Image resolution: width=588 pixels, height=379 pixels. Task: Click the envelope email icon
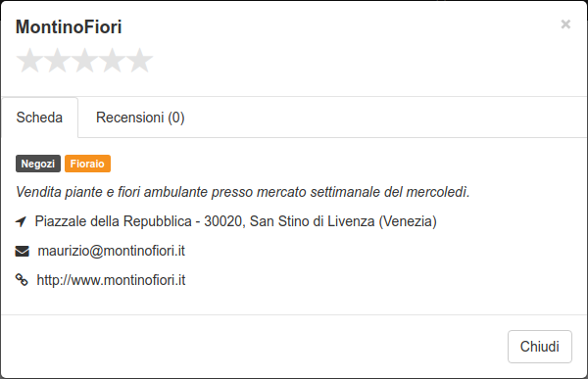(x=23, y=251)
